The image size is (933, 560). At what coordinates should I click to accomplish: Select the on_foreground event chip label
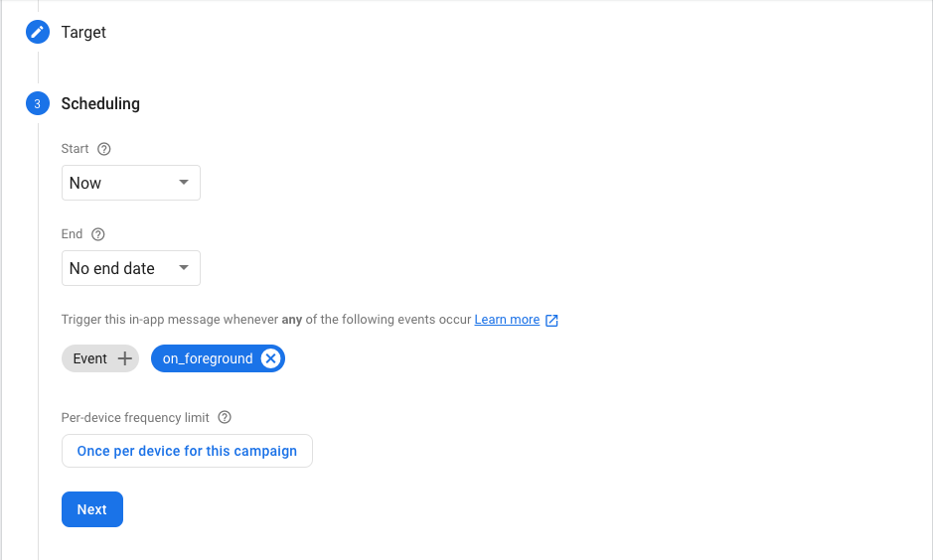(x=208, y=358)
